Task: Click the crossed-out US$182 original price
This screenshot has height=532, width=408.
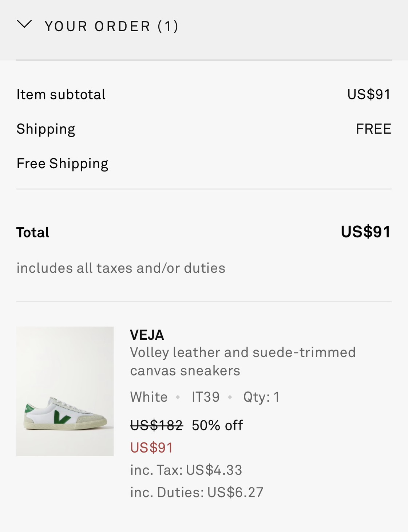Action: pyautogui.click(x=157, y=425)
